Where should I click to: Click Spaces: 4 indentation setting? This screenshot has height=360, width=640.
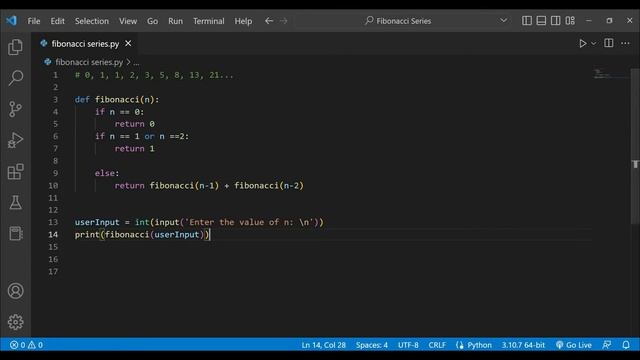(x=371, y=345)
